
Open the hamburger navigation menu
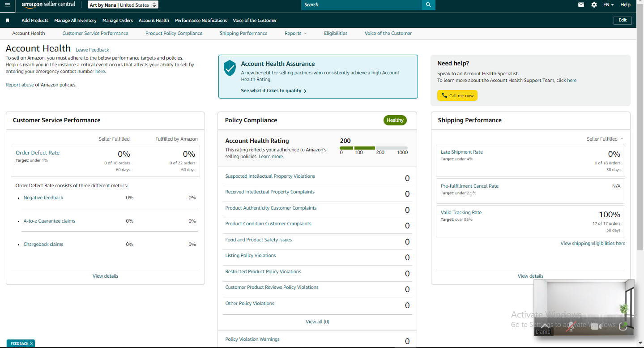pos(7,4)
